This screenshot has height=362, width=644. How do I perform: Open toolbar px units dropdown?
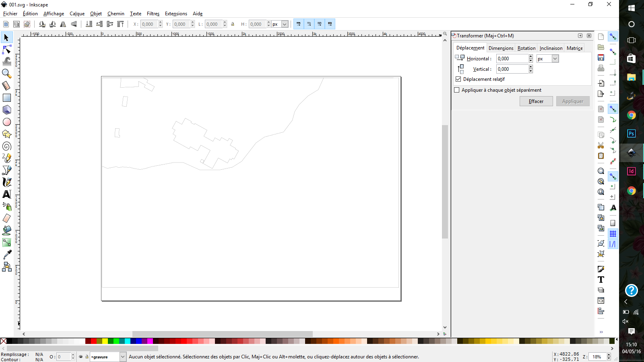[285, 24]
